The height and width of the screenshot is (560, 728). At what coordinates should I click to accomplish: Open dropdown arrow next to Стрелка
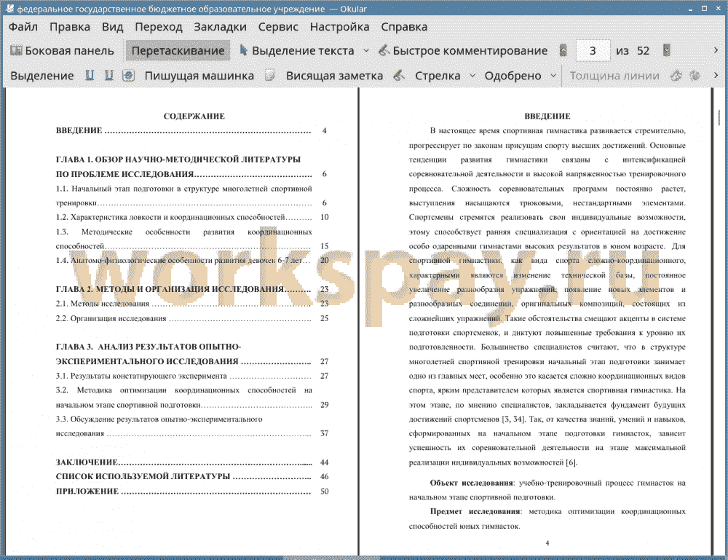click(472, 76)
